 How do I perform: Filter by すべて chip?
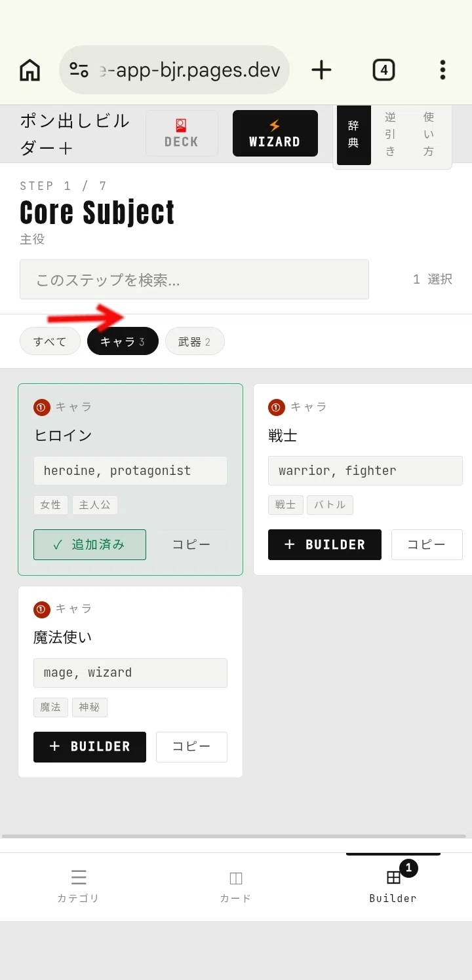(x=50, y=341)
